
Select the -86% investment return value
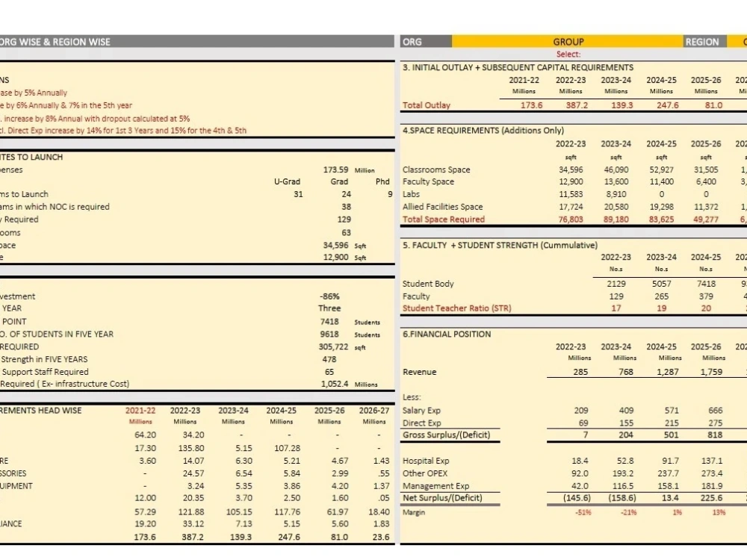tap(329, 296)
